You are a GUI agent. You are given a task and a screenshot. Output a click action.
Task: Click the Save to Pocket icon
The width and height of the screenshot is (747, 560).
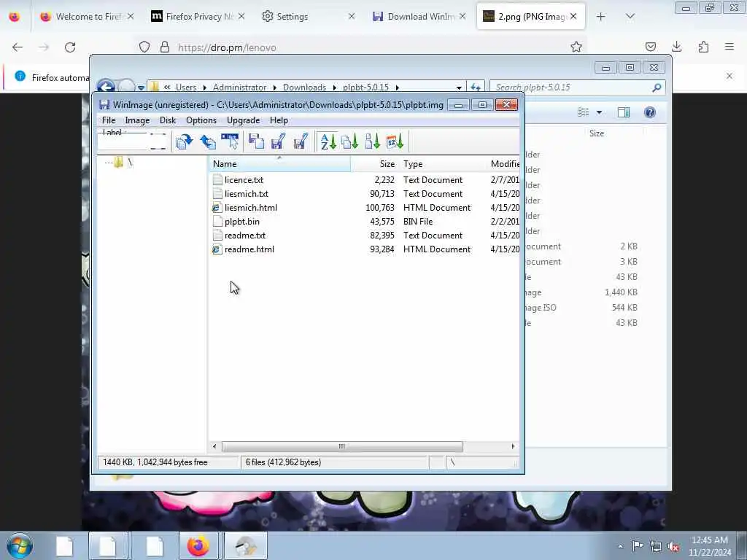(x=650, y=47)
